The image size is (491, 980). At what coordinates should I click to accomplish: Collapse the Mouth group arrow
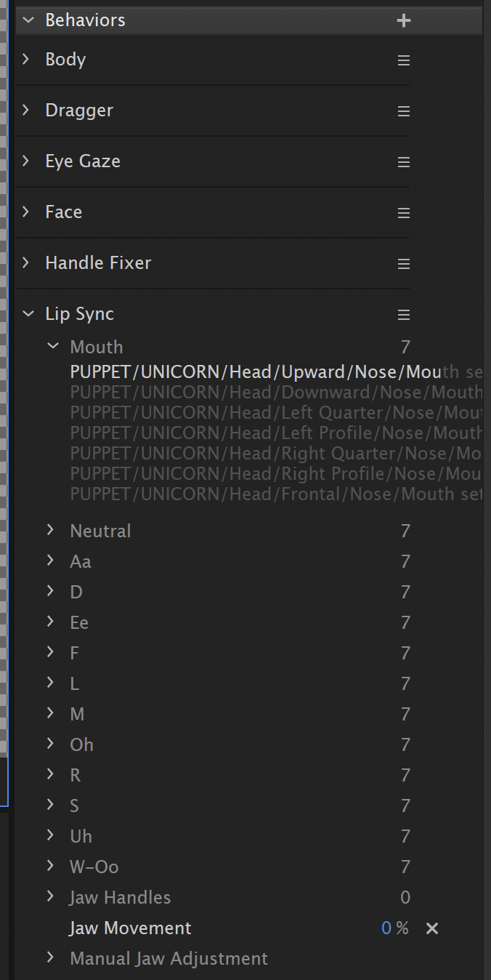pyautogui.click(x=52, y=346)
